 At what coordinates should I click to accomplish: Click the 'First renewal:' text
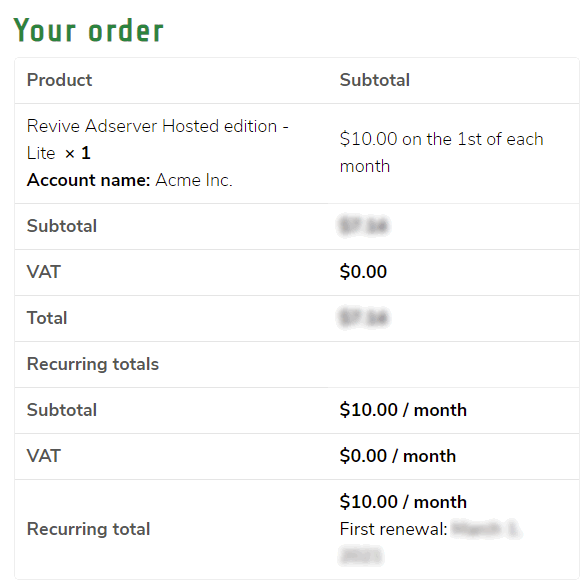point(393,529)
